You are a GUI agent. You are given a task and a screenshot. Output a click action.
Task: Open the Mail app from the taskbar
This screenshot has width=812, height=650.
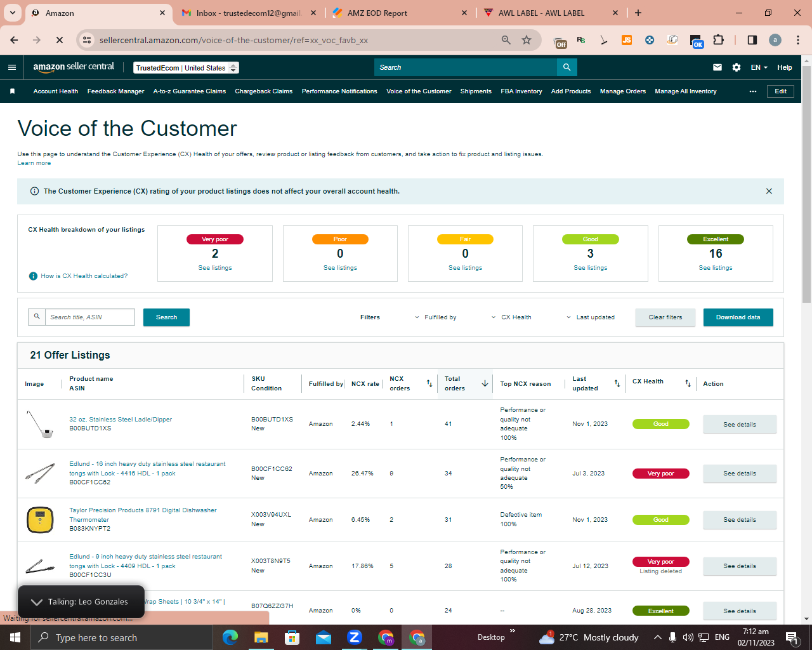(324, 637)
